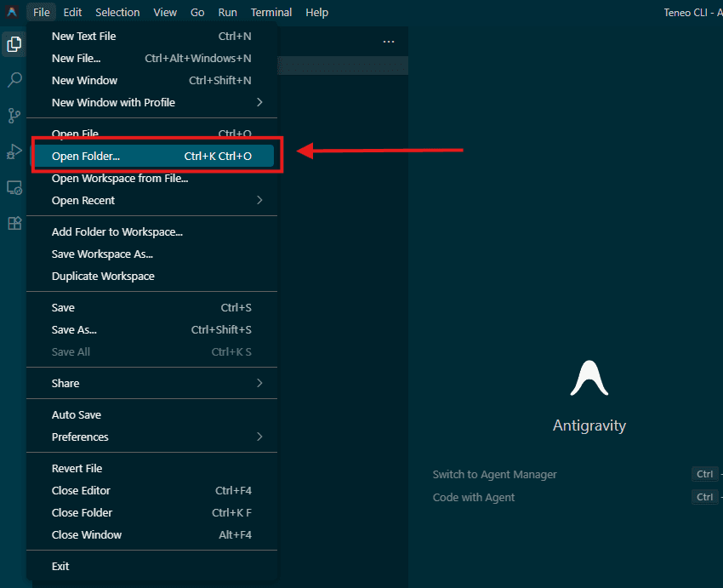Screen dimensions: 723x588
Task: Click the large Antigravity logo
Action: click(589, 378)
